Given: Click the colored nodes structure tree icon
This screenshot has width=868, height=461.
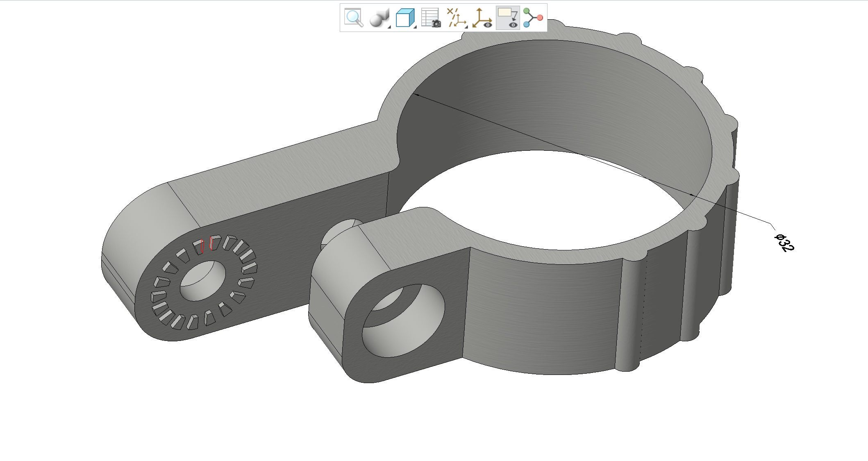Looking at the screenshot, I should pyautogui.click(x=533, y=18).
